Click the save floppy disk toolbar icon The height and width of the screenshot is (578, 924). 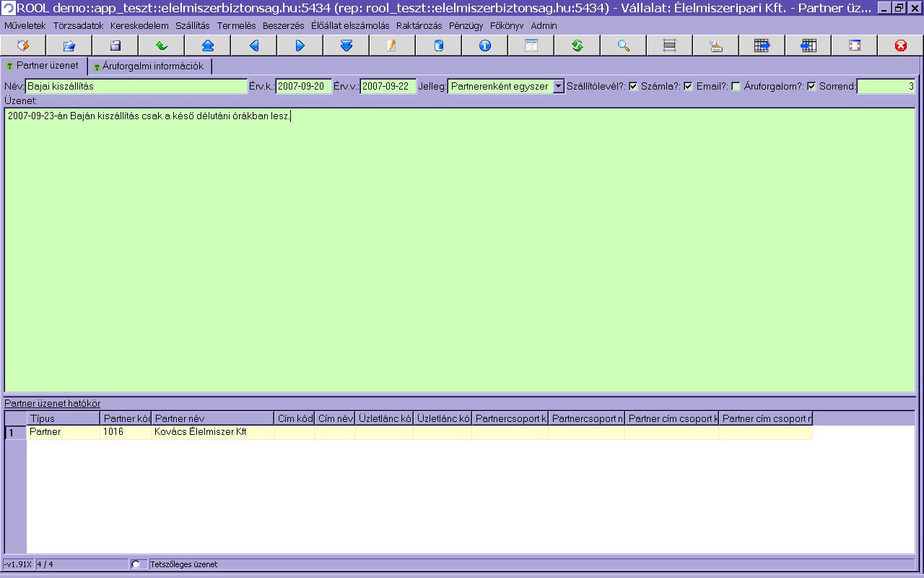(x=115, y=46)
